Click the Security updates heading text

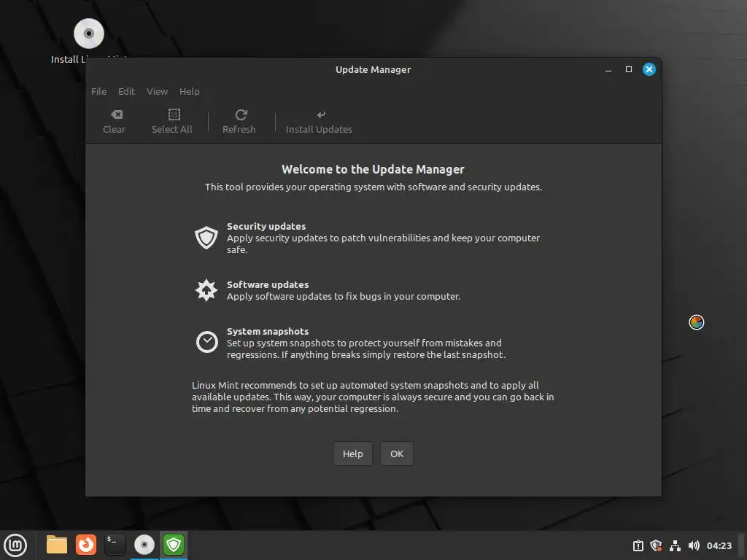[x=266, y=226]
